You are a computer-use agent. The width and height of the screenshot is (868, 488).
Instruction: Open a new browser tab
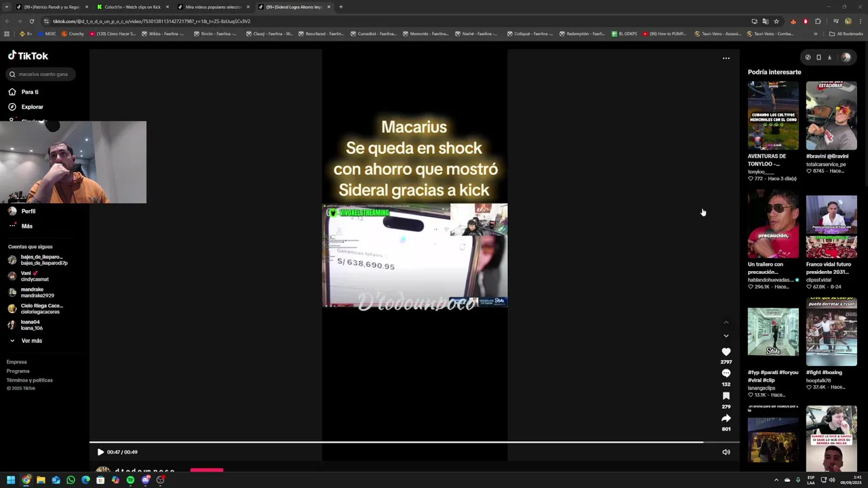(340, 7)
